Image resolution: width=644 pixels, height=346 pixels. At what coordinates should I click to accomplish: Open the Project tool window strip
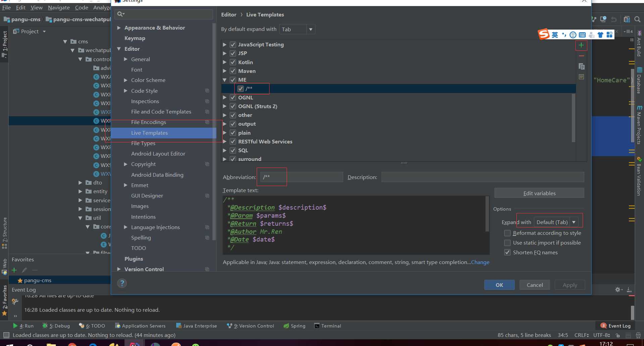point(4,44)
